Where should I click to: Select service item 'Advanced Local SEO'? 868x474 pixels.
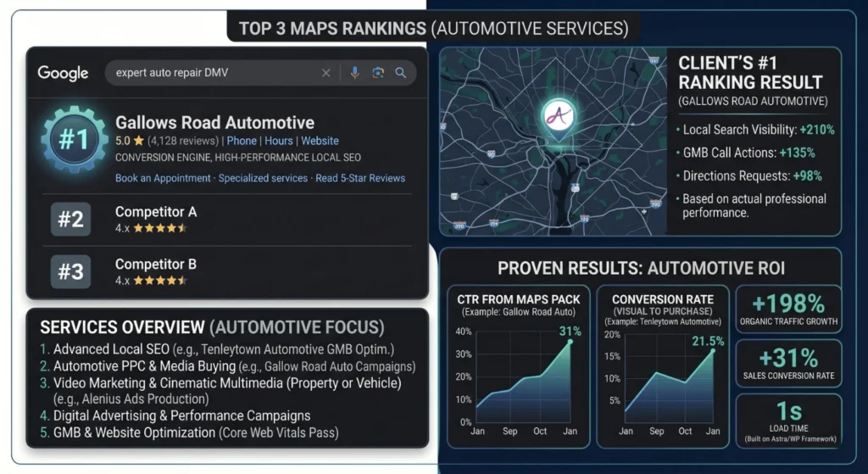click(x=111, y=349)
